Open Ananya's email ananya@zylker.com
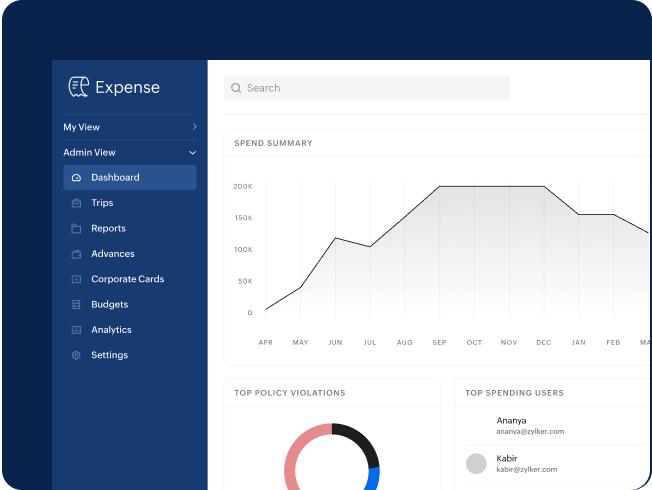Image resolution: width=652 pixels, height=490 pixels. tap(530, 432)
